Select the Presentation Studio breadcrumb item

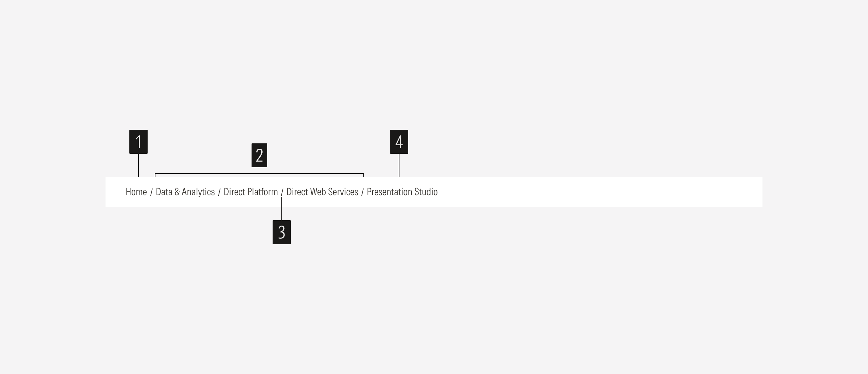click(402, 192)
